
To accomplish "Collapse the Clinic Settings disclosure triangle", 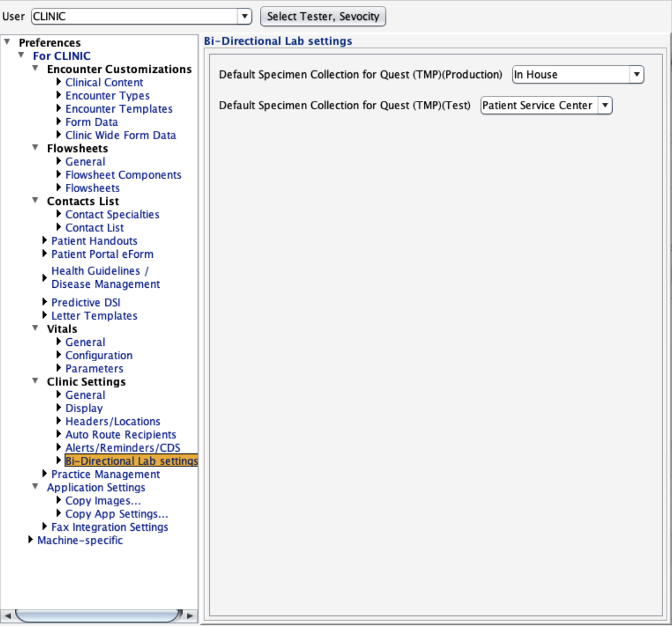I will tap(35, 381).
